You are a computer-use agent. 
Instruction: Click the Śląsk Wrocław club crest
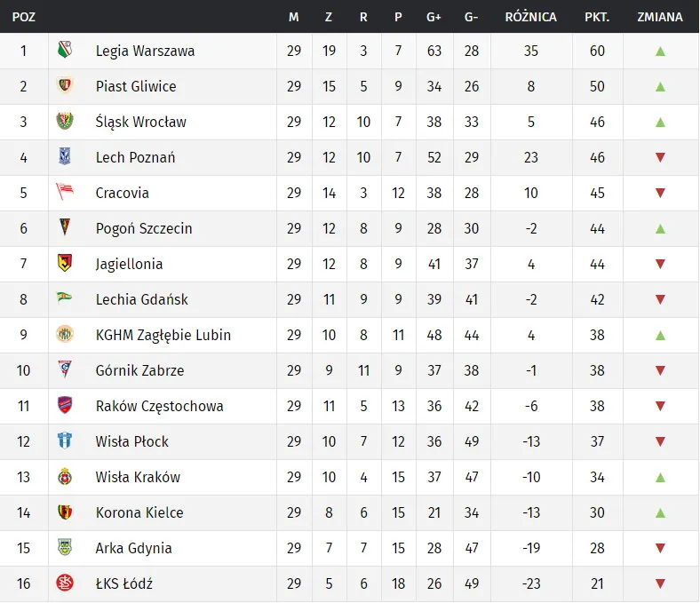tap(64, 122)
